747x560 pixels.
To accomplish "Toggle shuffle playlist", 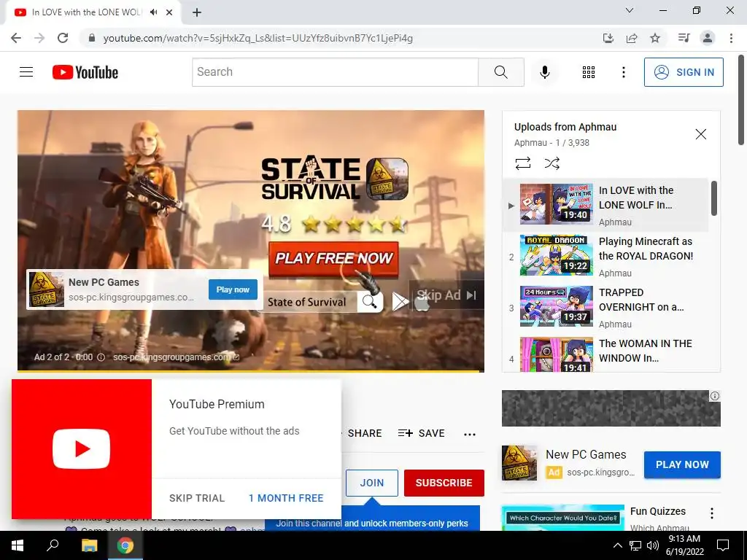I will [x=551, y=163].
